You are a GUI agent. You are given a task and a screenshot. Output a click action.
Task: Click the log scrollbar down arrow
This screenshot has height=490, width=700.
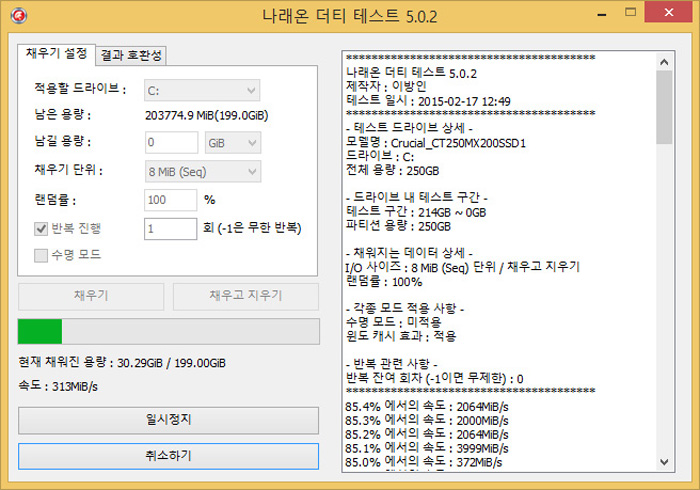point(665,462)
